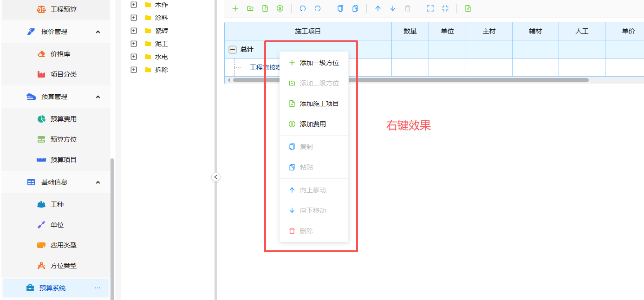
Task: Click the paste icon in toolbar
Action: coord(355,8)
